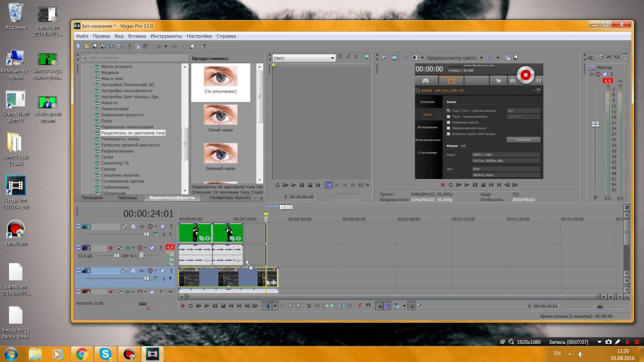The image size is (644, 362).
Task: Open Skype from the Windows taskbar
Action: (x=105, y=354)
